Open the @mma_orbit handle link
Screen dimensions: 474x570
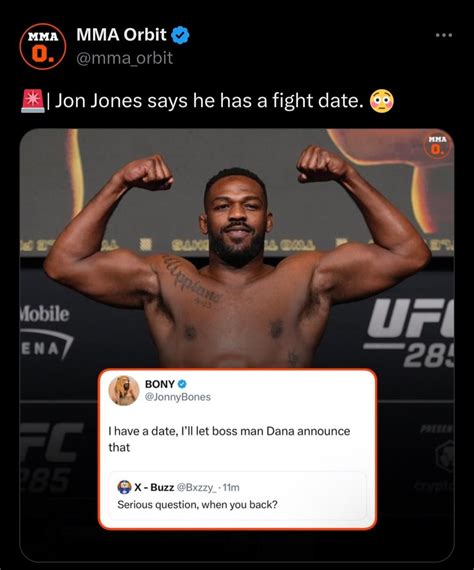[x=124, y=58]
